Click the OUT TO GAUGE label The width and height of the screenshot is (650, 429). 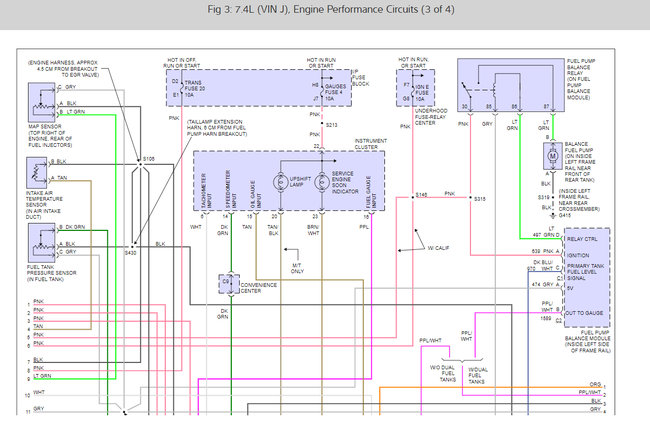[x=584, y=313]
